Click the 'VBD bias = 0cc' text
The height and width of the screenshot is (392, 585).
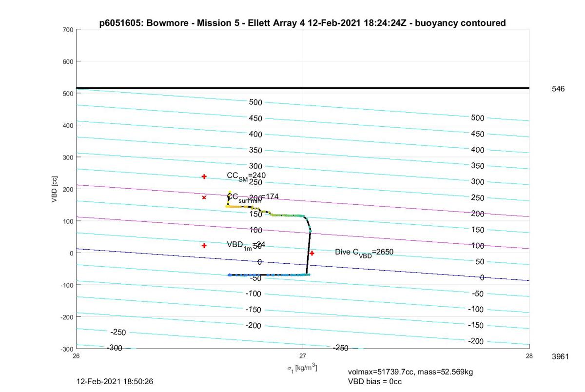(374, 381)
